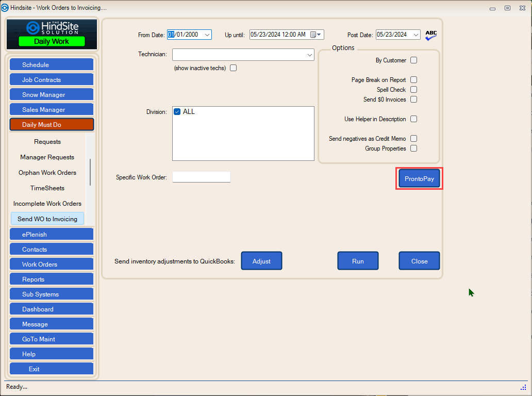Click the Adjust inventory button

261,261
